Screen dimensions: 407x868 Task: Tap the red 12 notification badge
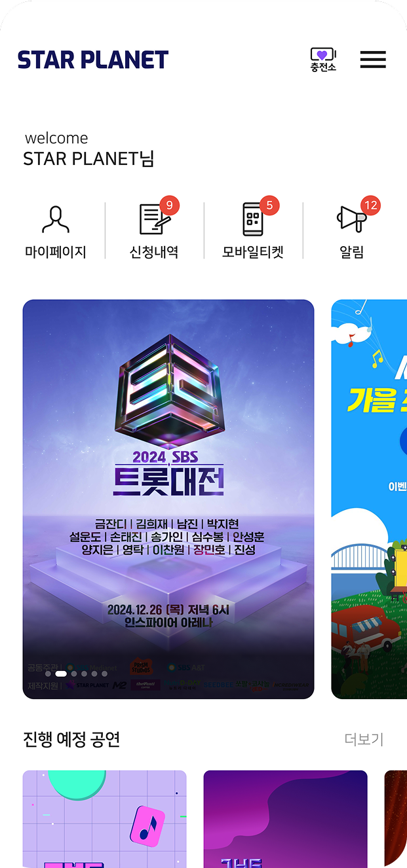point(371,206)
